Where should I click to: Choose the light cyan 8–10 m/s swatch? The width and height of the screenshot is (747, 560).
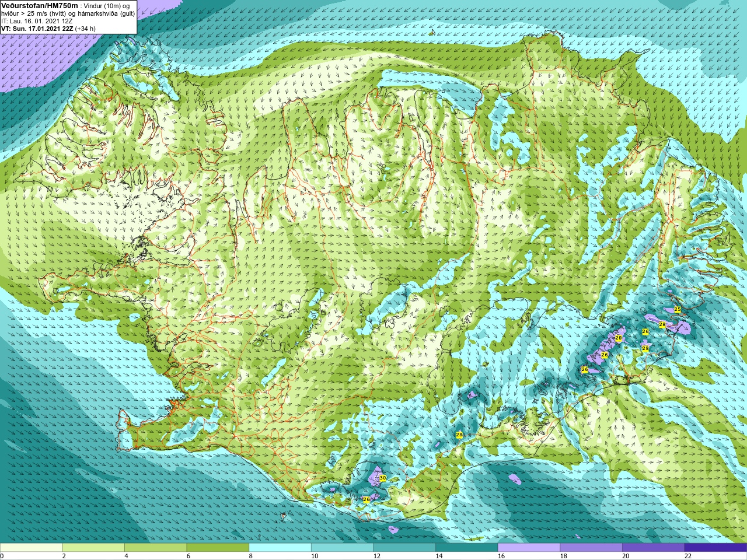[x=280, y=547]
